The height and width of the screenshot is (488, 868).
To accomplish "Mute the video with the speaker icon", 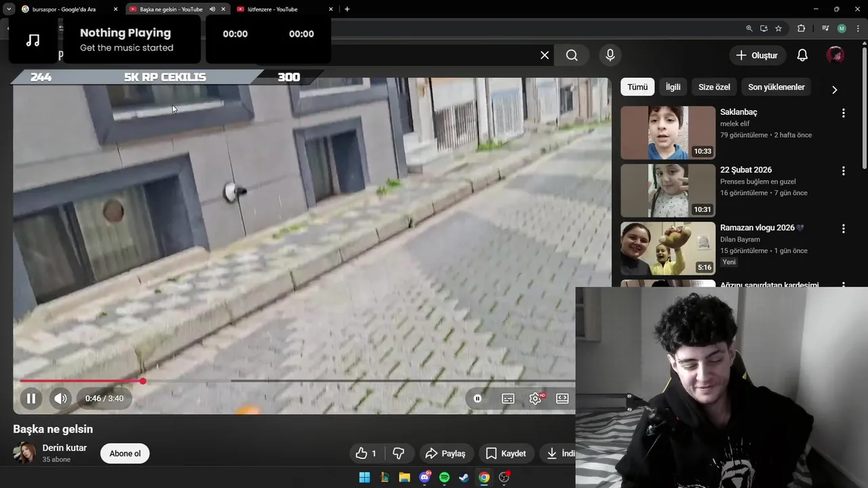I will point(61,399).
